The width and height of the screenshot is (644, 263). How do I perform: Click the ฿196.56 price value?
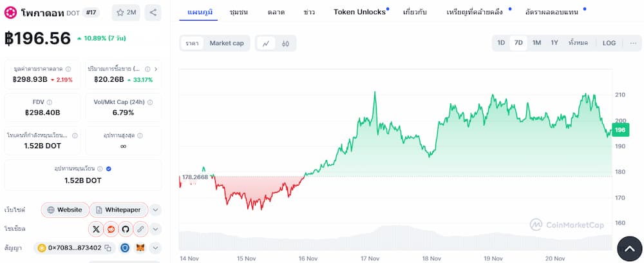click(38, 38)
